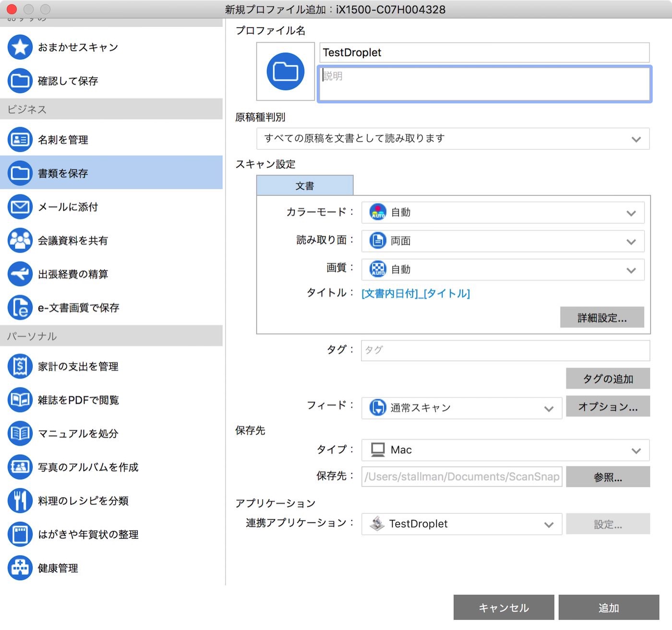Select the 健康管理 profile
This screenshot has height=630, width=672.
[111, 568]
